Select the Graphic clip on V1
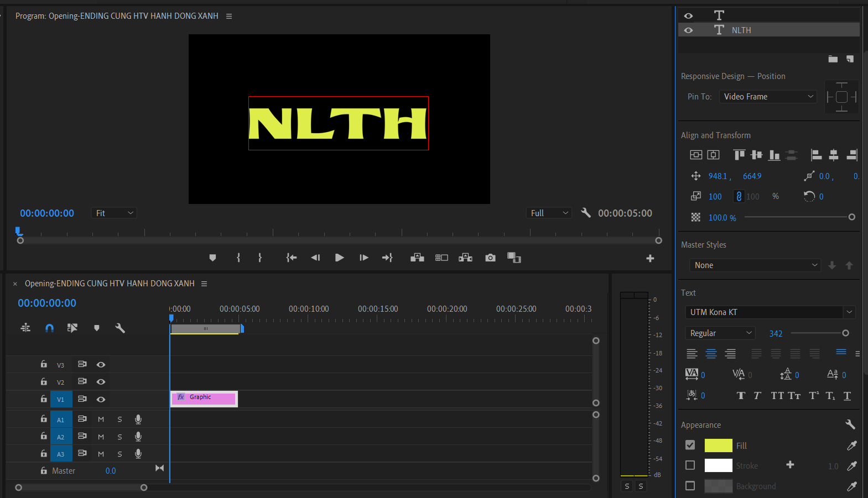Viewport: 868px width, 498px height. coord(204,399)
